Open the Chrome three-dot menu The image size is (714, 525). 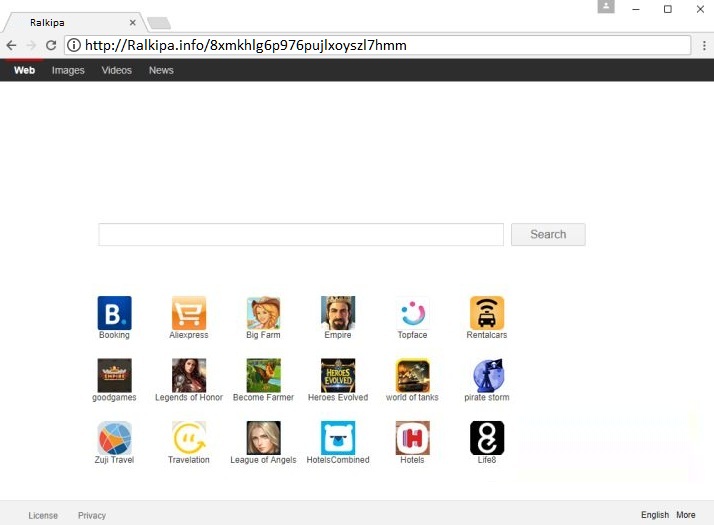(x=704, y=45)
